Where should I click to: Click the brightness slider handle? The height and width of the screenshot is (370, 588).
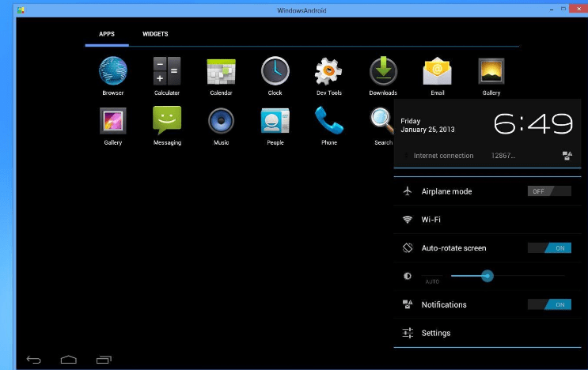click(487, 276)
